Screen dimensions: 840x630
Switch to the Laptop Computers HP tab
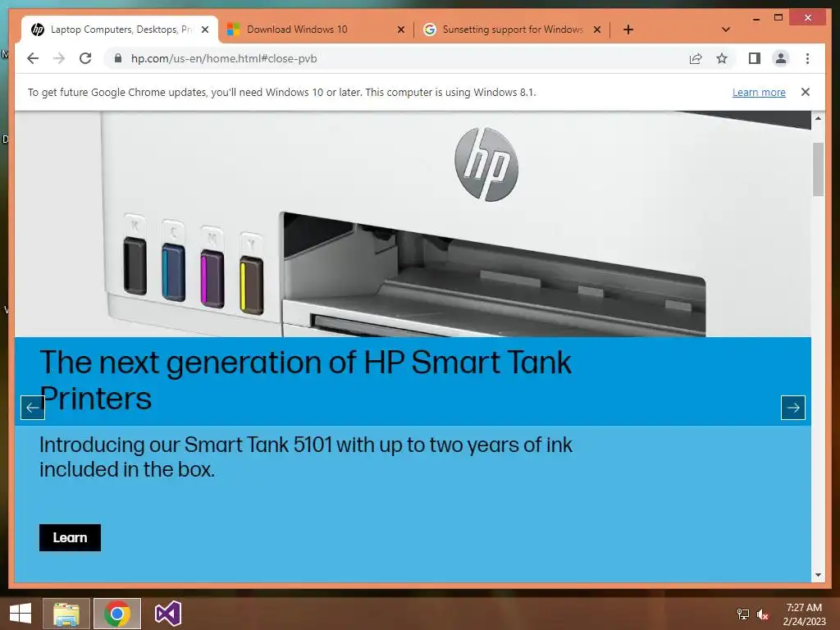120,30
